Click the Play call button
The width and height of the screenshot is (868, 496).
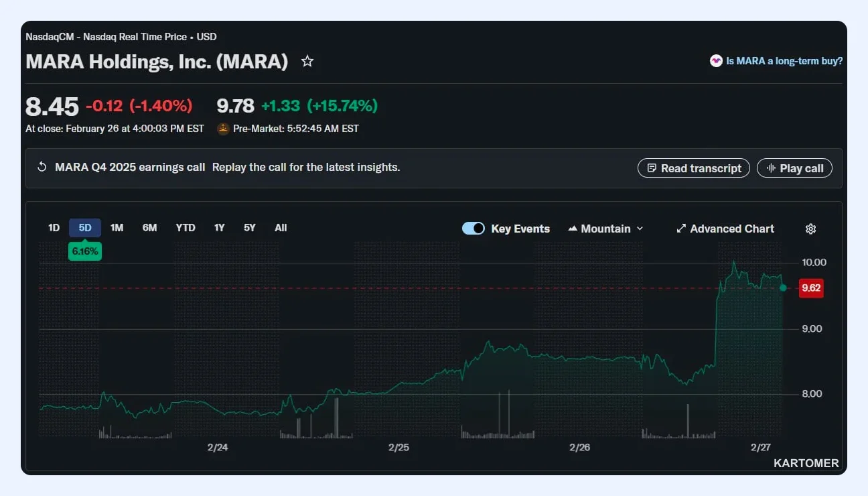pyautogui.click(x=794, y=168)
